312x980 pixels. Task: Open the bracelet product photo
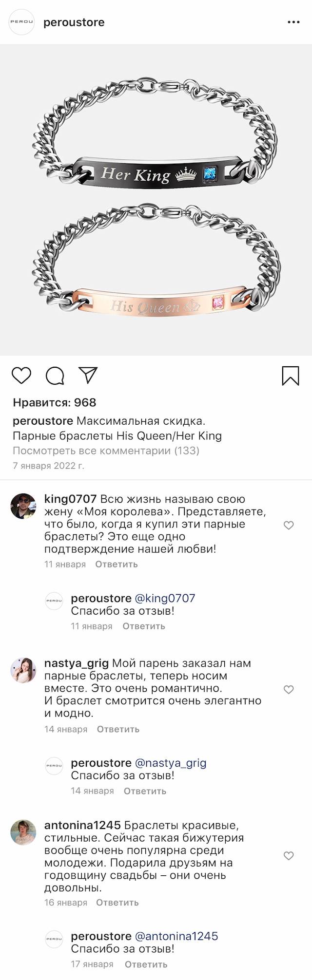point(156,200)
